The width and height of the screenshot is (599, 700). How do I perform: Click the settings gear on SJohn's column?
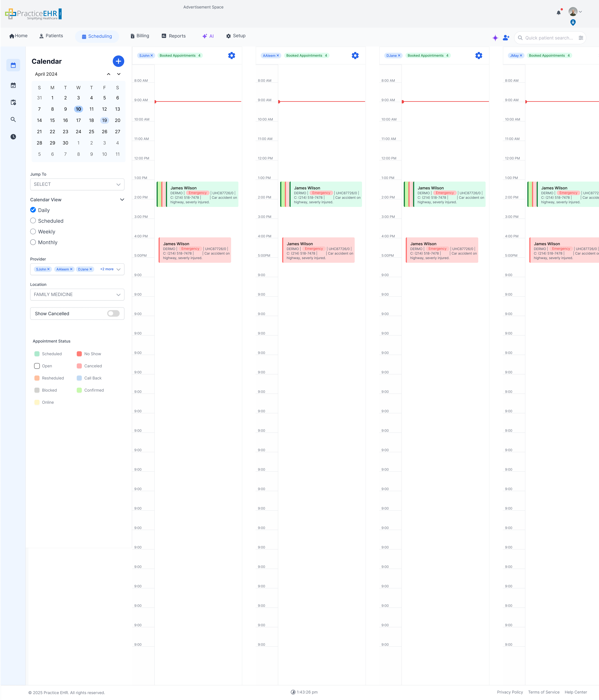(232, 55)
